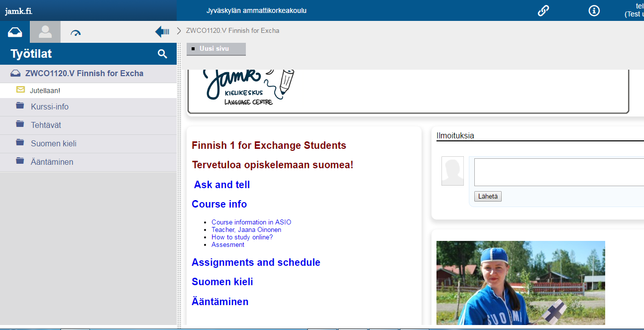Open the Suomen kieli sidebar folder
The height and width of the screenshot is (330, 644).
(x=53, y=144)
